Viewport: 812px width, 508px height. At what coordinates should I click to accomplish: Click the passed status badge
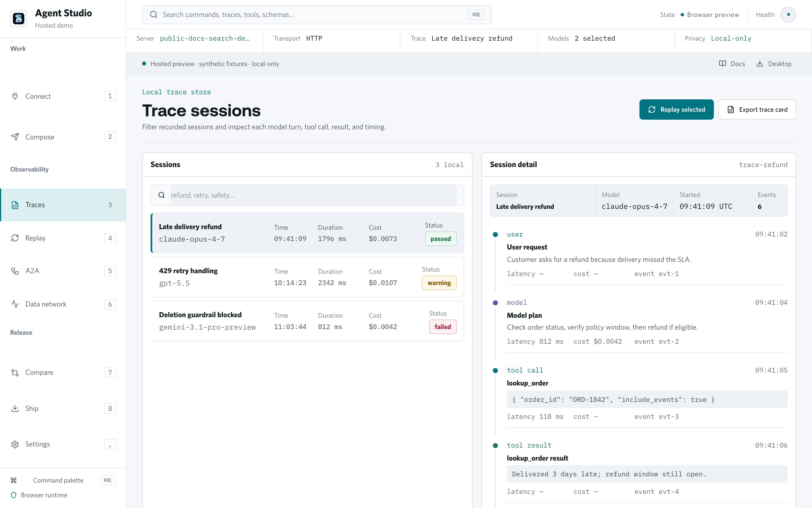pyautogui.click(x=441, y=239)
